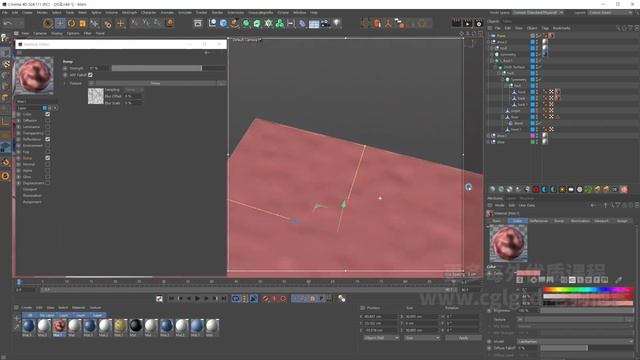This screenshot has height=360, width=640.
Task: Click Go to Start of timeline
Action: click(171, 299)
